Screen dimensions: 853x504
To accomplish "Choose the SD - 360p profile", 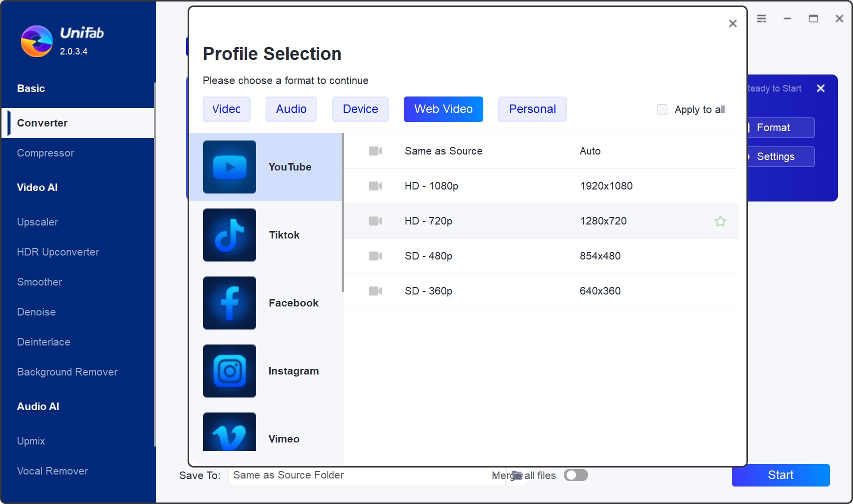I will pos(541,291).
